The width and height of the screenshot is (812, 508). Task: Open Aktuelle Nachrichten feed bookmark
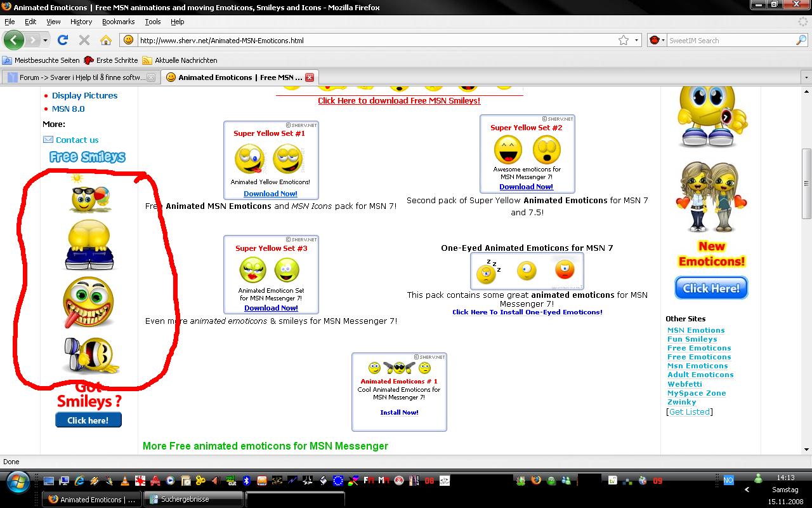pyautogui.click(x=180, y=60)
